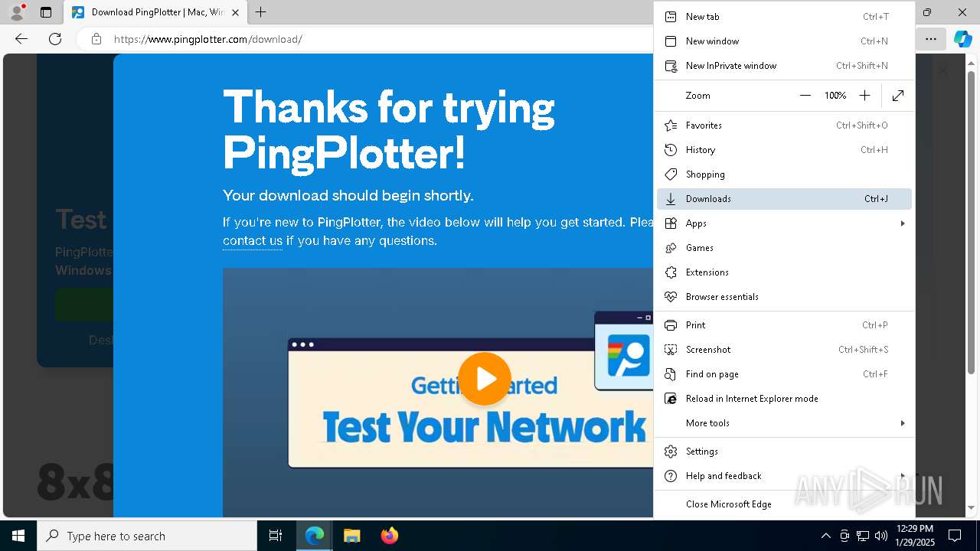Click the Help question mark icon
This screenshot has width=980, height=551.
point(671,476)
